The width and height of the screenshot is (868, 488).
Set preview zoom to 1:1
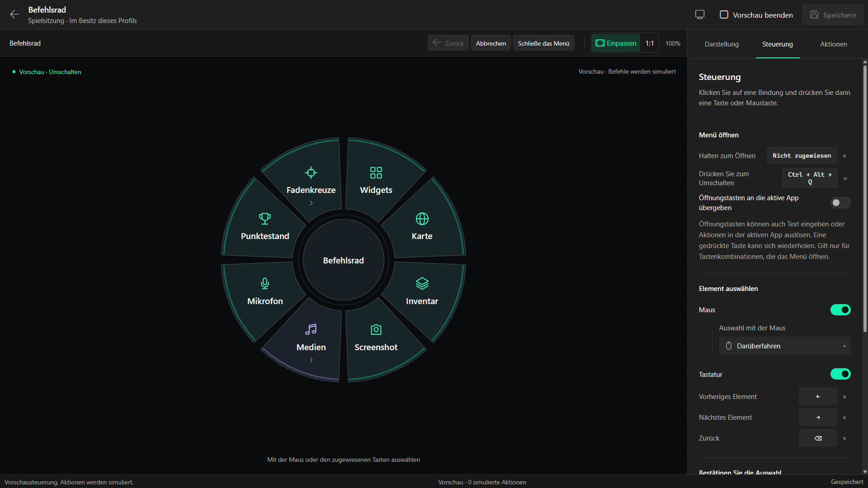click(x=650, y=43)
